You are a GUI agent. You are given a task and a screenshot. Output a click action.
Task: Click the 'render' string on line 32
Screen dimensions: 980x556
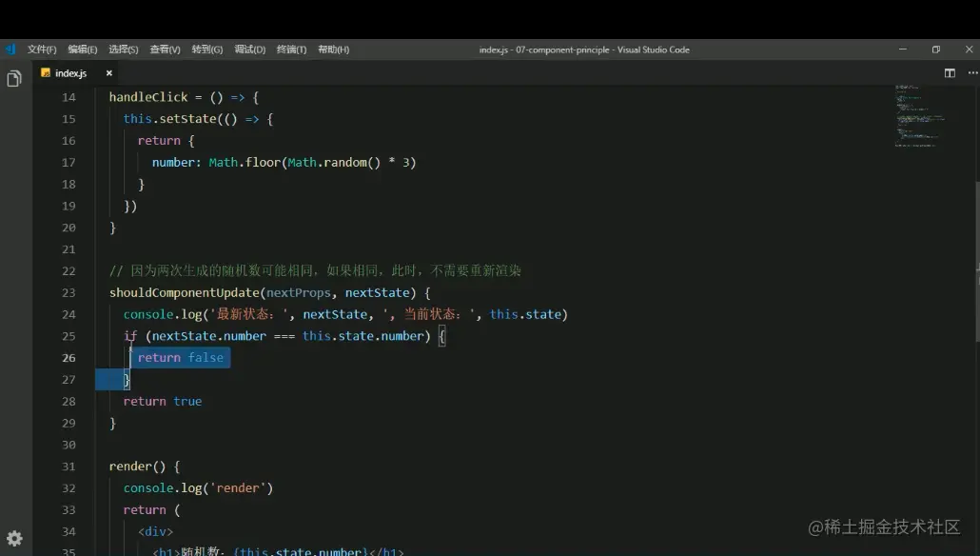pos(238,488)
